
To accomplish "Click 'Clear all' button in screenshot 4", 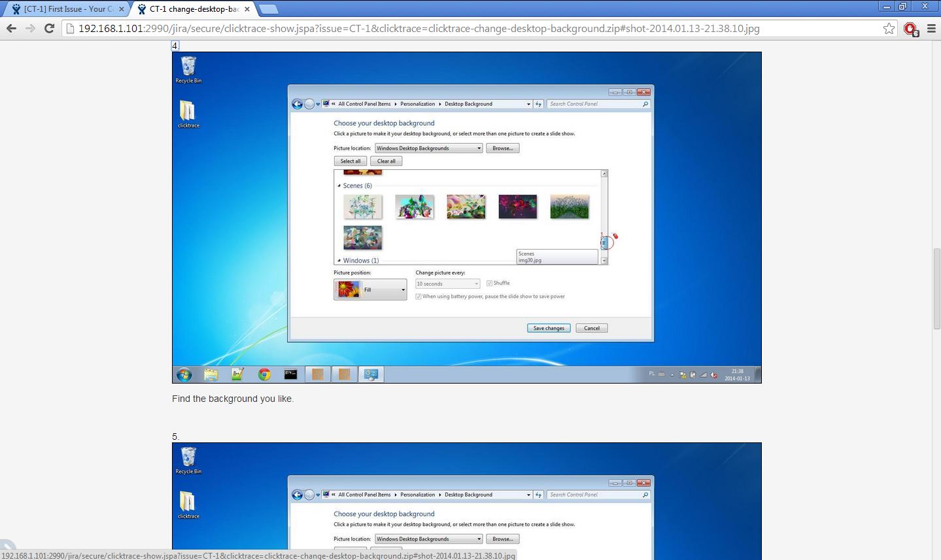I will [386, 161].
